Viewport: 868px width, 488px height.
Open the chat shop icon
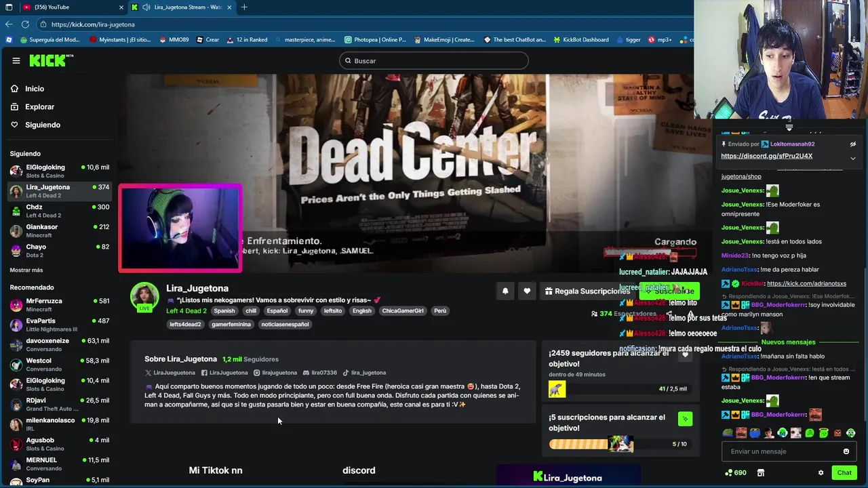tap(761, 473)
